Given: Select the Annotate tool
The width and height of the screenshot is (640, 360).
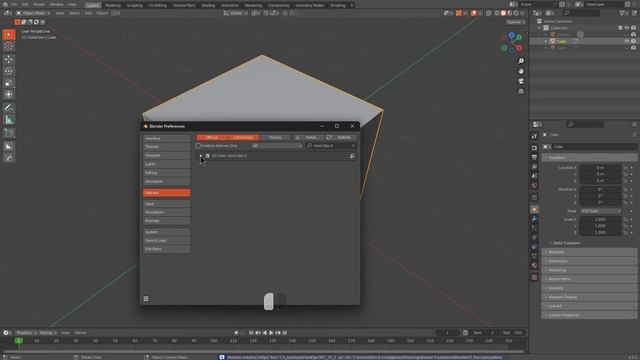Looking at the screenshot, I should 9,108.
